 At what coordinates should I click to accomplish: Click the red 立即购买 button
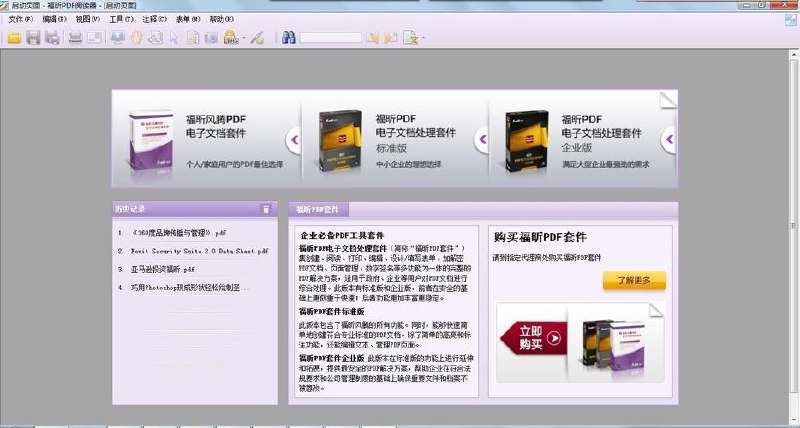[x=534, y=338]
